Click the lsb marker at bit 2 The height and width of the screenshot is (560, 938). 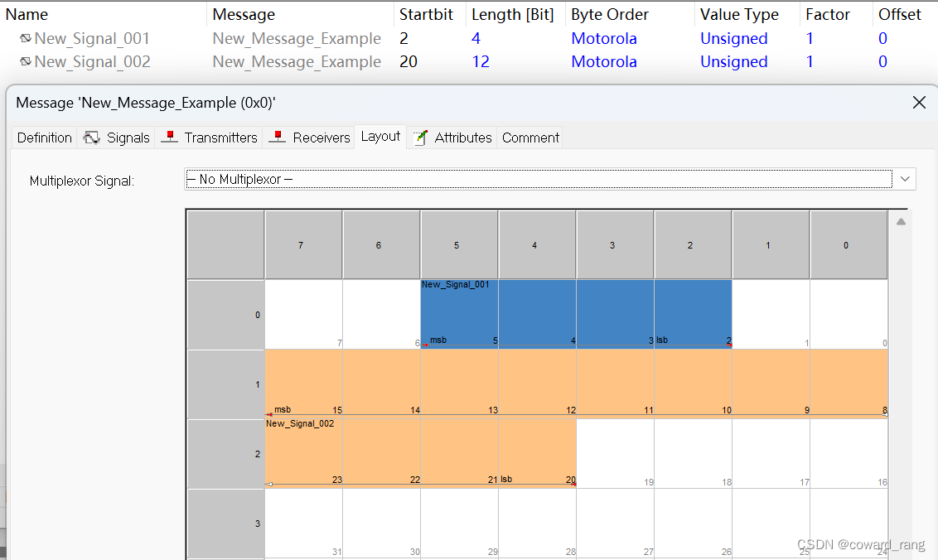[x=661, y=340]
